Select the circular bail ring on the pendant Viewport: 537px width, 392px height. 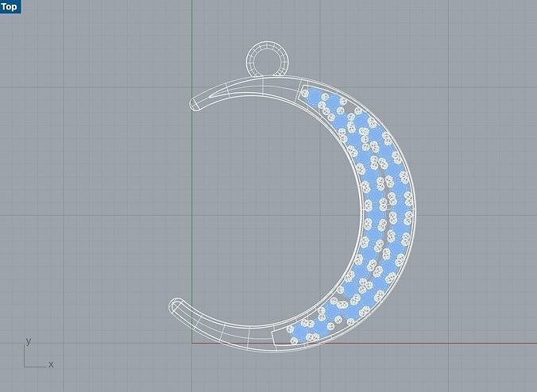[x=268, y=59]
